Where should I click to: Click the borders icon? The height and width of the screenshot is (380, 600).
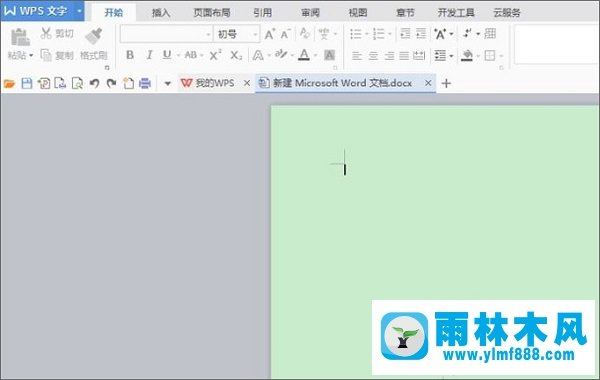[x=490, y=56]
